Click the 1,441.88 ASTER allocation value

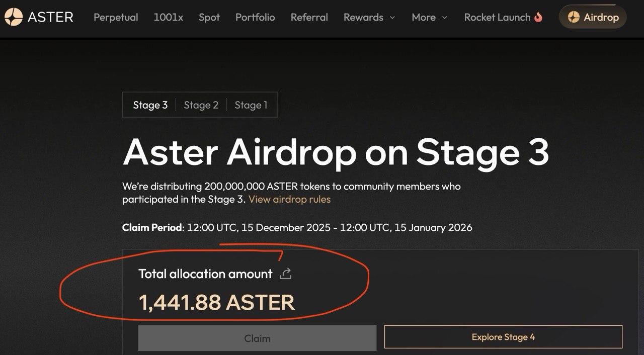[216, 302]
